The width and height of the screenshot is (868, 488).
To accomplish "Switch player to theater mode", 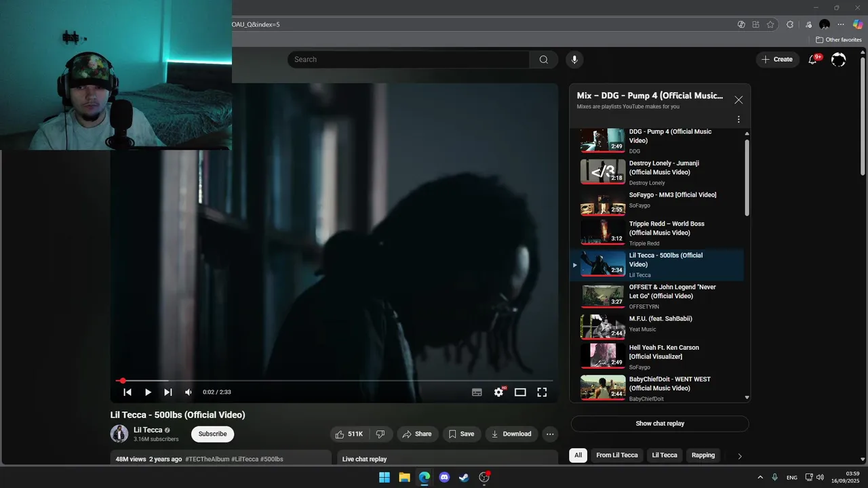I will (x=520, y=392).
